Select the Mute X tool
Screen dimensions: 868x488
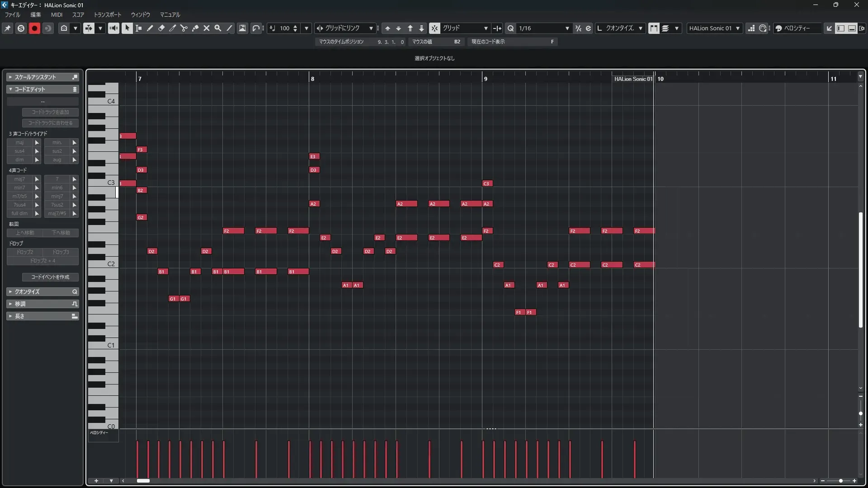click(x=207, y=28)
